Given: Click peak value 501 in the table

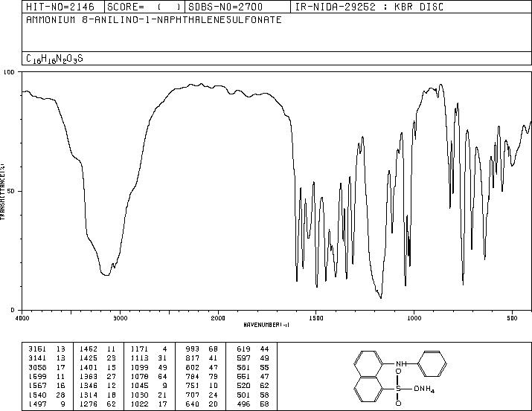Looking at the screenshot, I should 243,395.
